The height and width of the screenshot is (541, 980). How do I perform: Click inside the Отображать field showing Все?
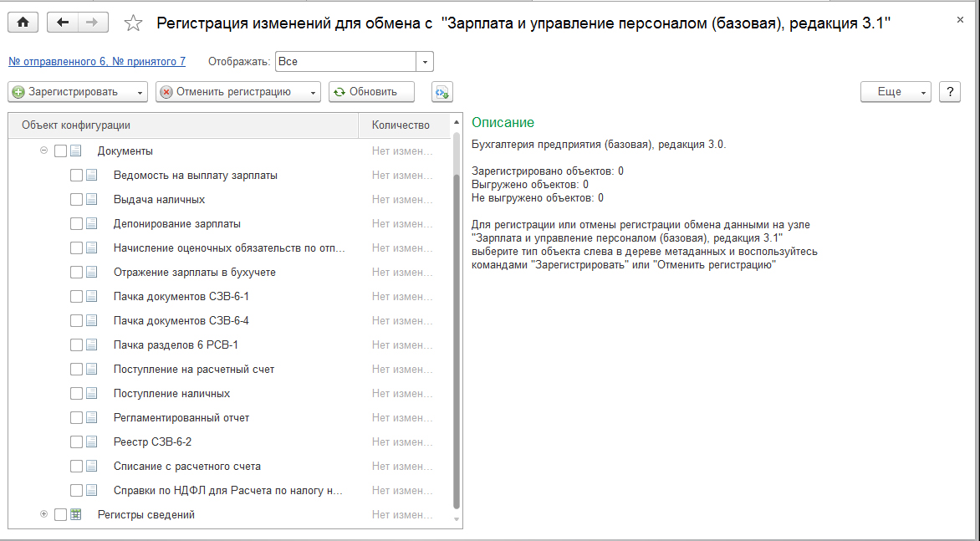click(x=345, y=62)
